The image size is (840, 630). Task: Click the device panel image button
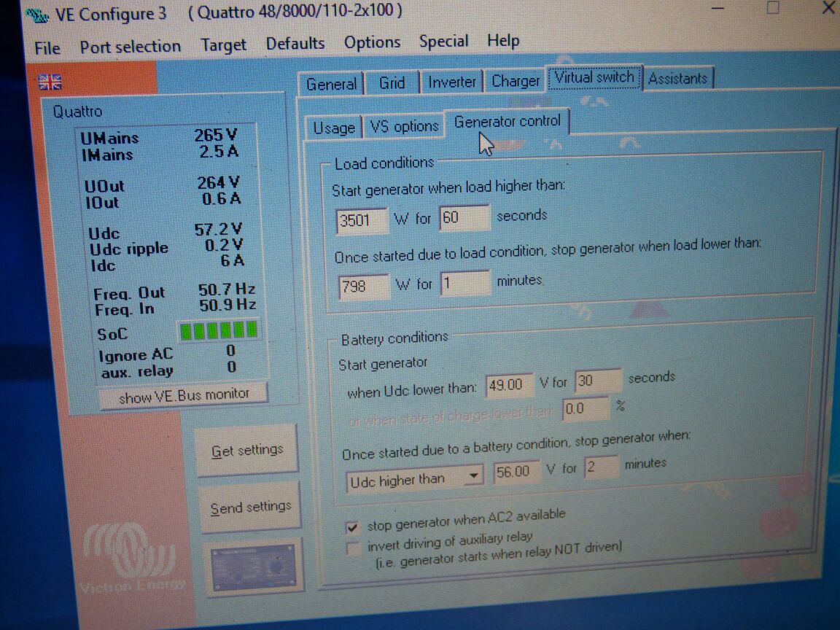point(253,568)
